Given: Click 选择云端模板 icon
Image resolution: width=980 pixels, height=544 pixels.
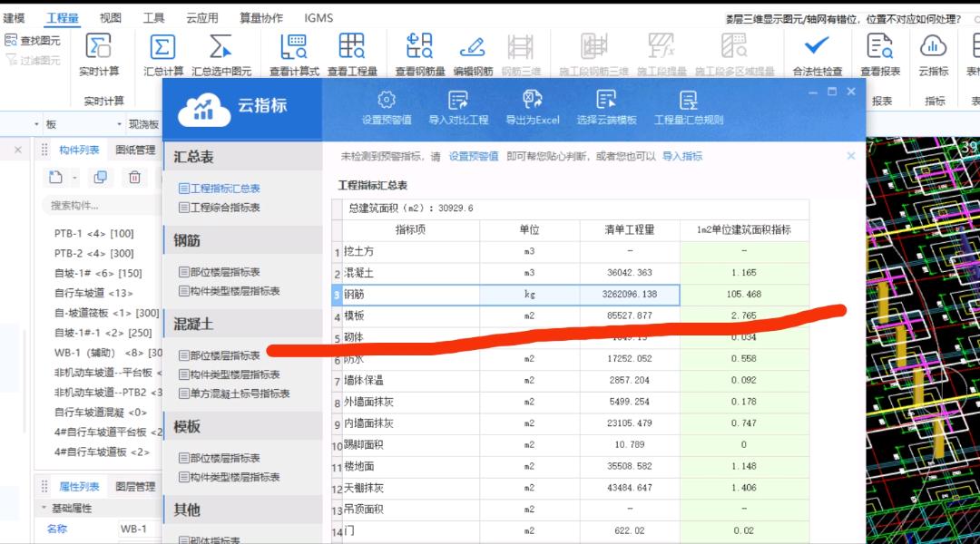Looking at the screenshot, I should [606, 100].
